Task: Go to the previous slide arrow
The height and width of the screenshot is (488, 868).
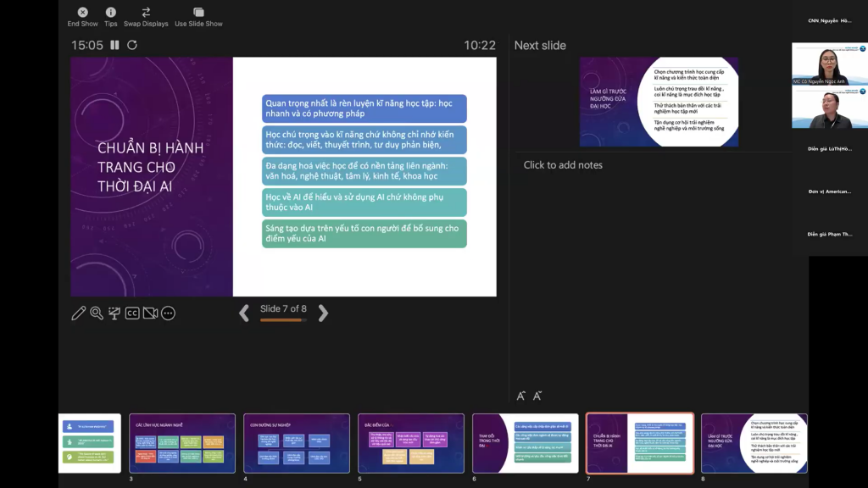Action: (x=244, y=313)
